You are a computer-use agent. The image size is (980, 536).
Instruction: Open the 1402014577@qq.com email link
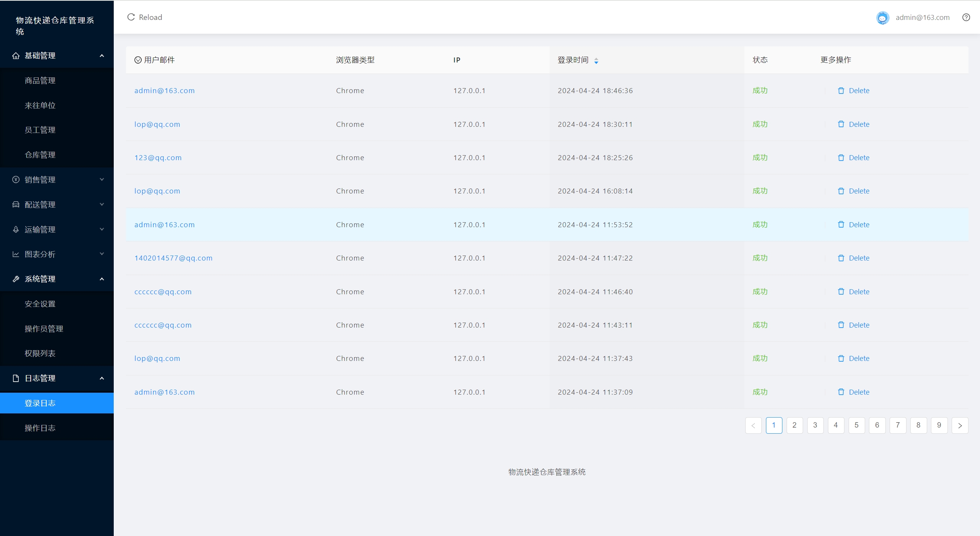coord(173,258)
